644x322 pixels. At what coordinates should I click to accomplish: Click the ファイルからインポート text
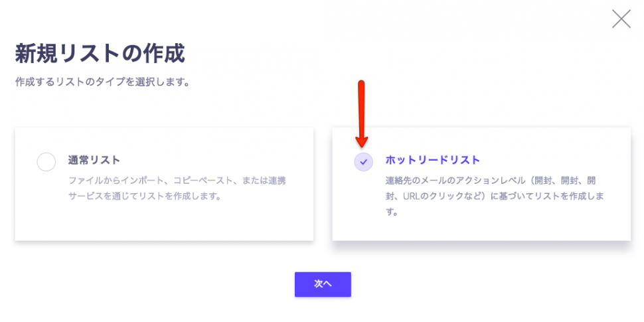click(117, 181)
